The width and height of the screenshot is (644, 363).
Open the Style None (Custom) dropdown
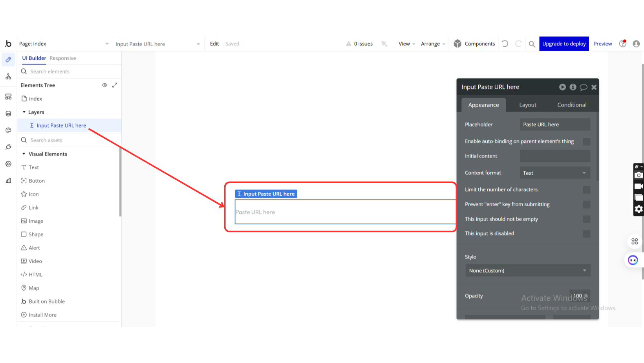(x=528, y=271)
